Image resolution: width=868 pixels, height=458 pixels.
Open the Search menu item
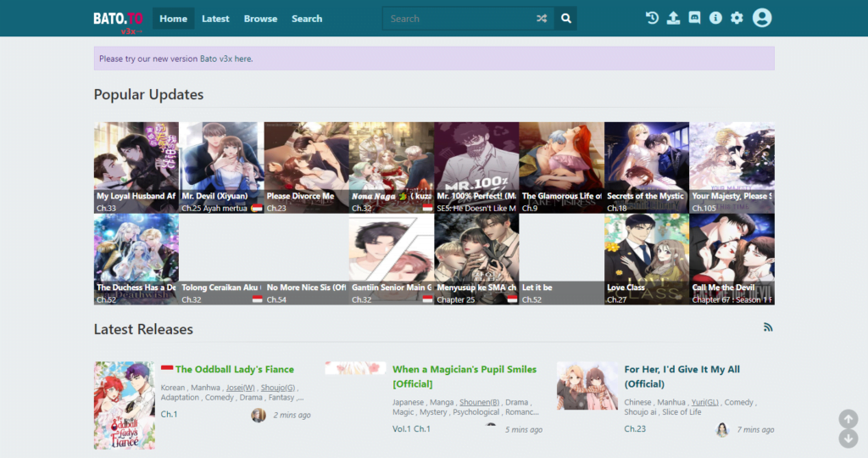(x=307, y=19)
